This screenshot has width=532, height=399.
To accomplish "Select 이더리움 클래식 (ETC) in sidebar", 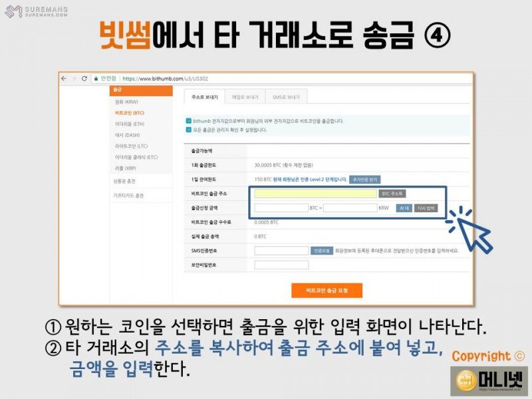I will click(136, 157).
